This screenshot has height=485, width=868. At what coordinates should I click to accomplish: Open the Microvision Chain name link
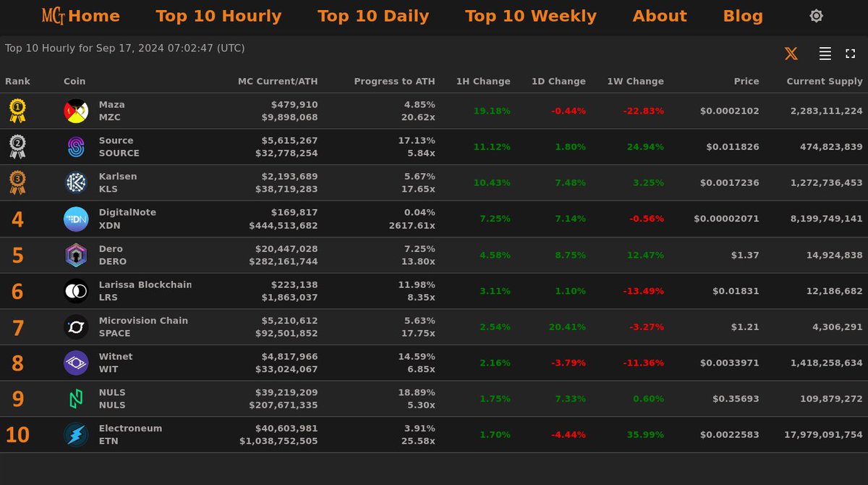pyautogui.click(x=143, y=321)
